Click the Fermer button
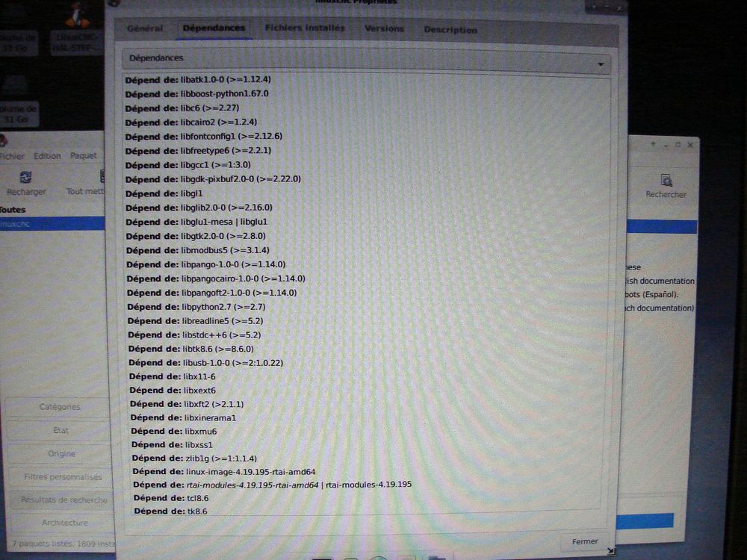The height and width of the screenshot is (560, 747). (585, 541)
